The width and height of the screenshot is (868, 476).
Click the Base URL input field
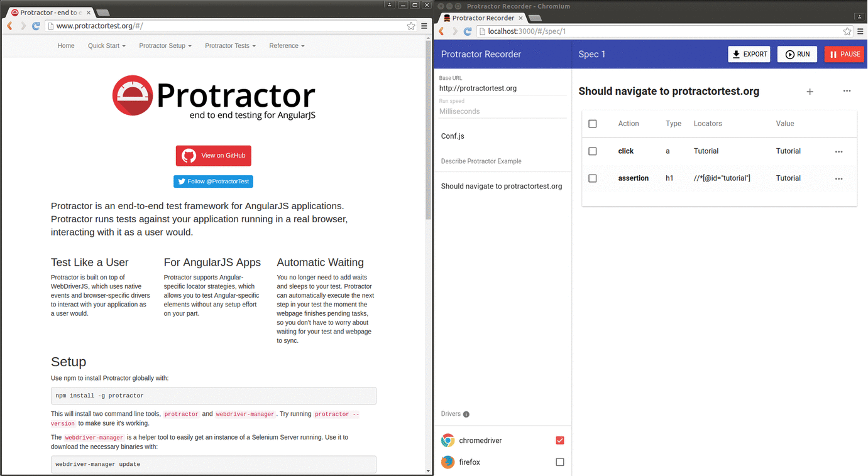point(478,88)
